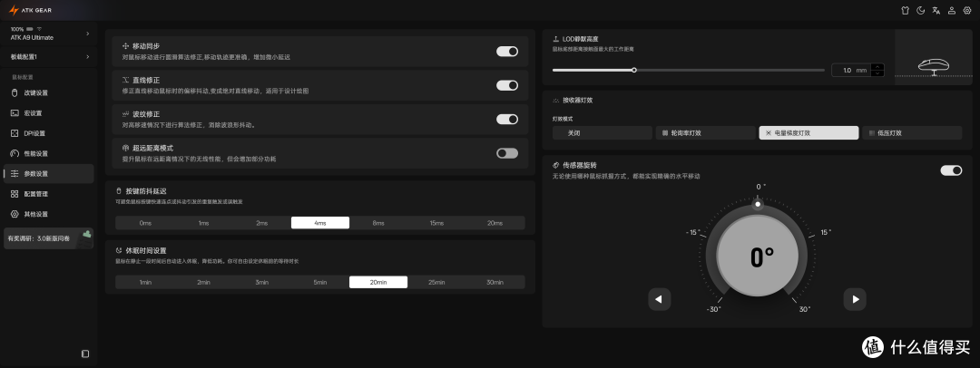Click the 移动同步 move icon
This screenshot has width=980, height=368.
[125, 47]
